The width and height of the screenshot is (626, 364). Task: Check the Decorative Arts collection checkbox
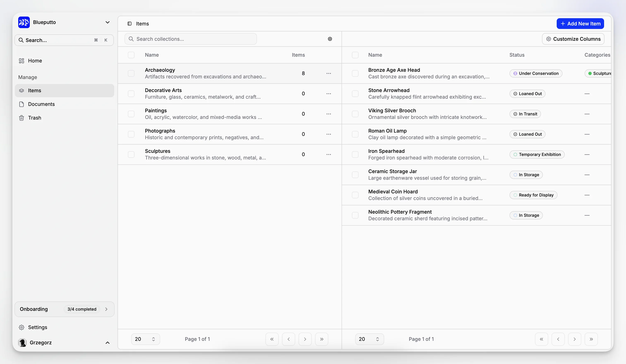[131, 94]
